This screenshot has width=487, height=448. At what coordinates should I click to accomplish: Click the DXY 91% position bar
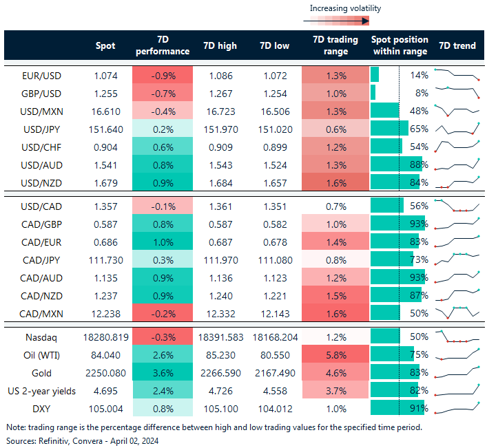click(x=397, y=408)
